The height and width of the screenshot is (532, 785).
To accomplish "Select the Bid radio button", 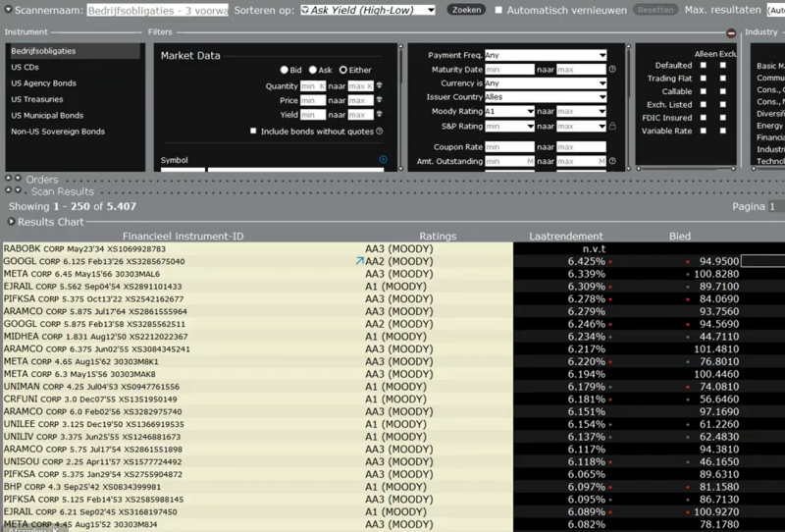I will coord(284,70).
